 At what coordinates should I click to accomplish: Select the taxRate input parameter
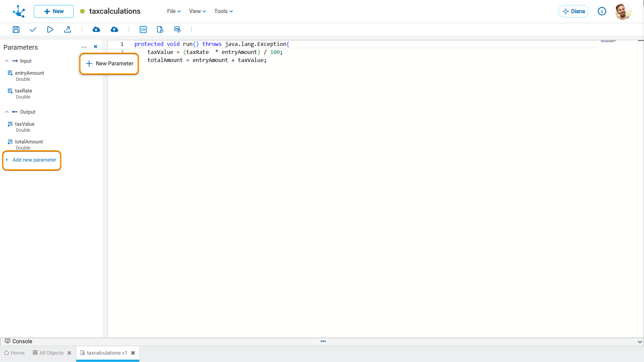click(23, 91)
